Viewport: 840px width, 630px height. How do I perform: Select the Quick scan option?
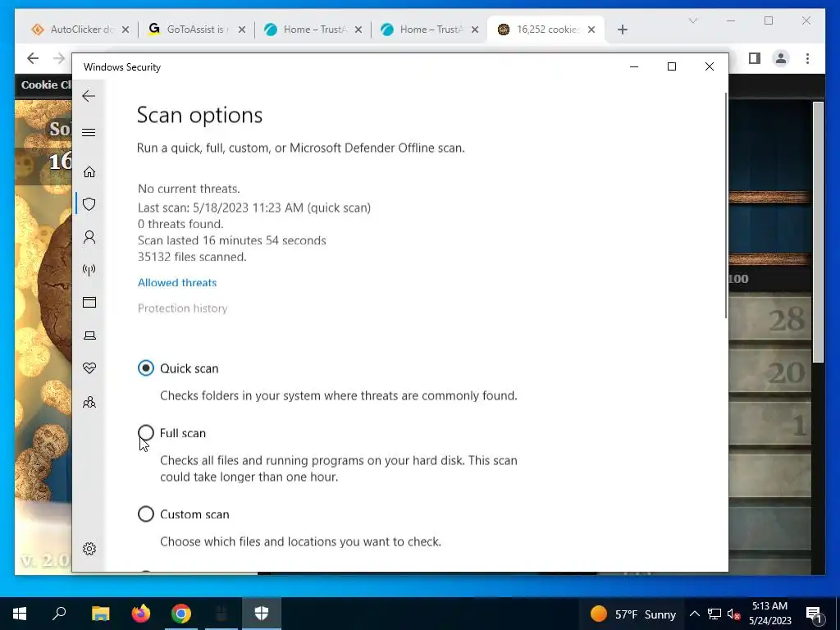point(146,368)
